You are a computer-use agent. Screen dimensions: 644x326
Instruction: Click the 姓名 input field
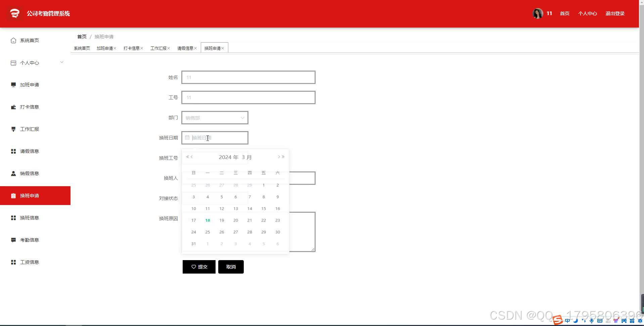(x=248, y=77)
